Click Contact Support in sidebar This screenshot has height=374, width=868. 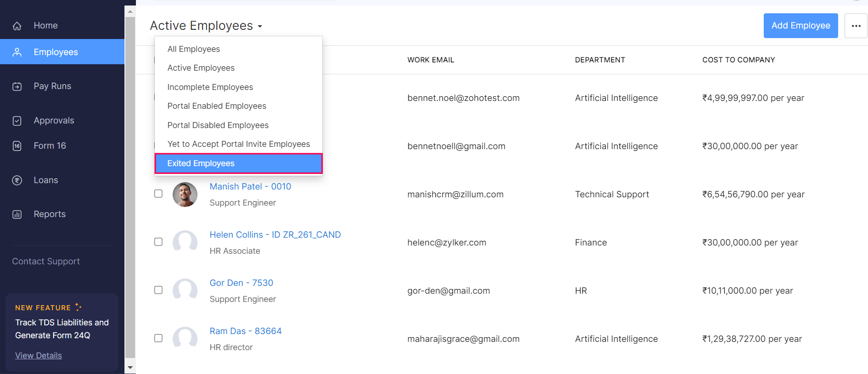click(x=46, y=262)
